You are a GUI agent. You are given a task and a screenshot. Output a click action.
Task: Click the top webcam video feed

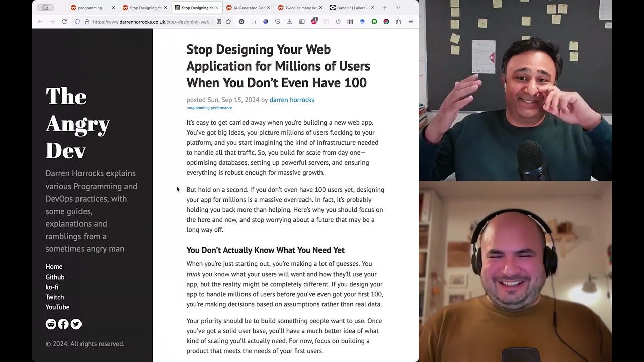pyautogui.click(x=515, y=90)
